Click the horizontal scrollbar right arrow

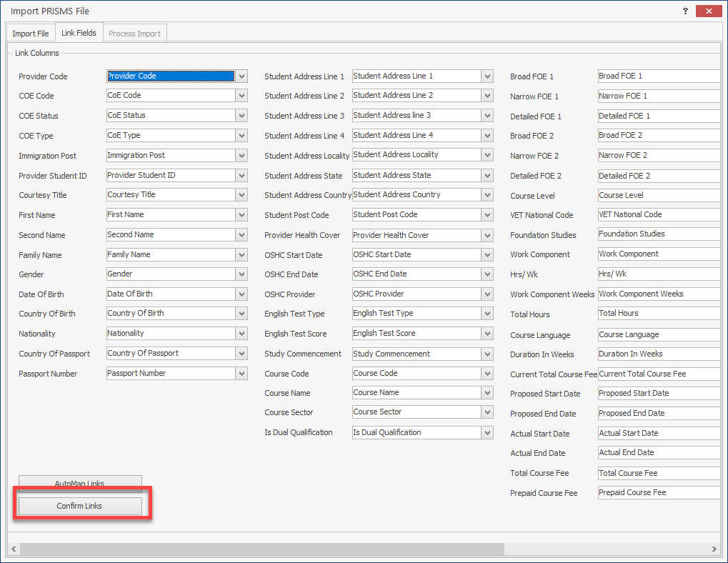(x=714, y=549)
